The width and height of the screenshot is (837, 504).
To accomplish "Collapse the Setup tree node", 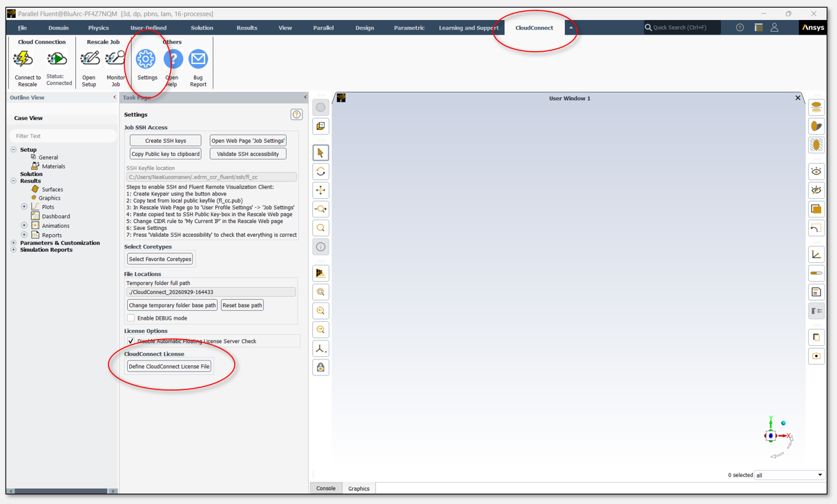I will click(14, 150).
